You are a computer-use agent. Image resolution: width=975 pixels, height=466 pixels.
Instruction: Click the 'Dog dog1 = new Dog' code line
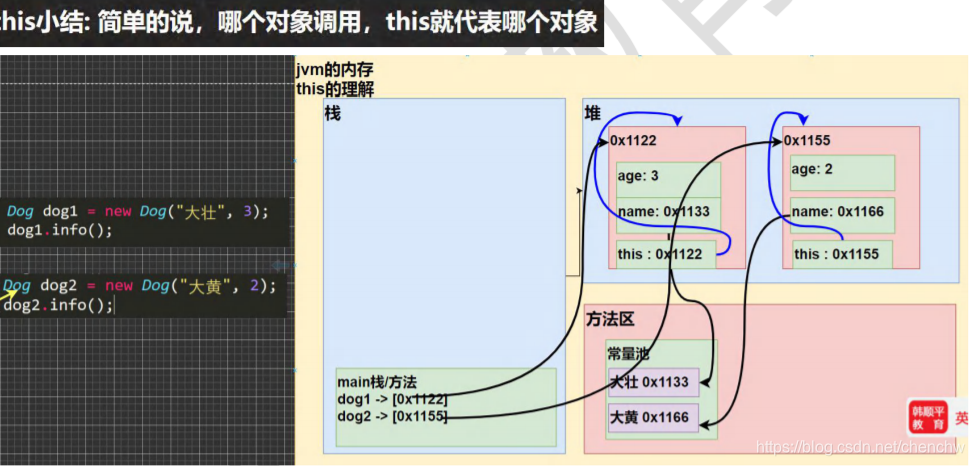coord(138,212)
